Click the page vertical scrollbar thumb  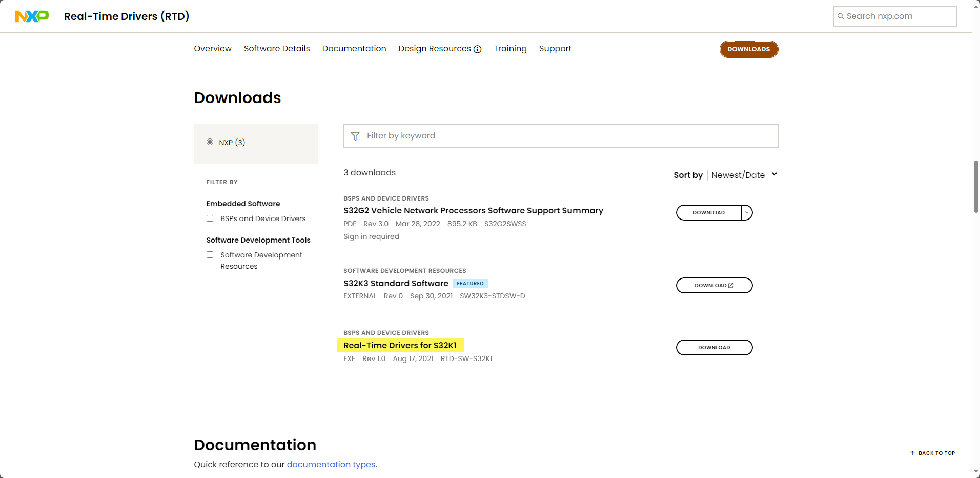click(976, 187)
